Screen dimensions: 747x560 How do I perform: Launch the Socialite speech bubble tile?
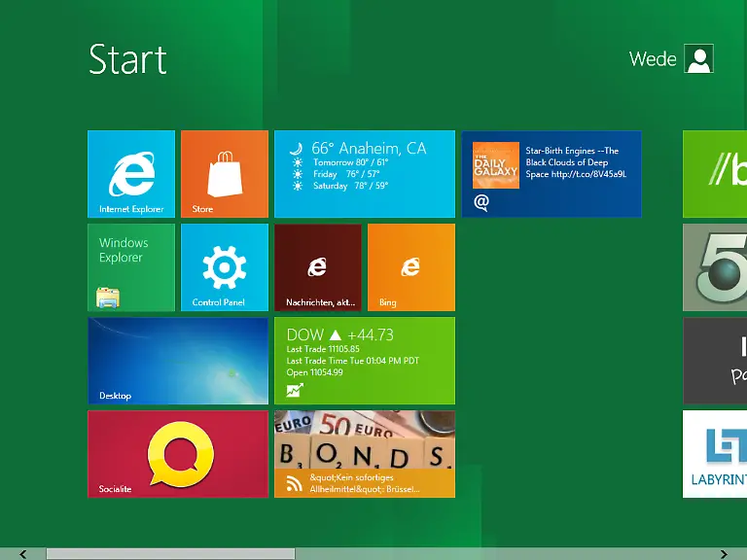178,454
